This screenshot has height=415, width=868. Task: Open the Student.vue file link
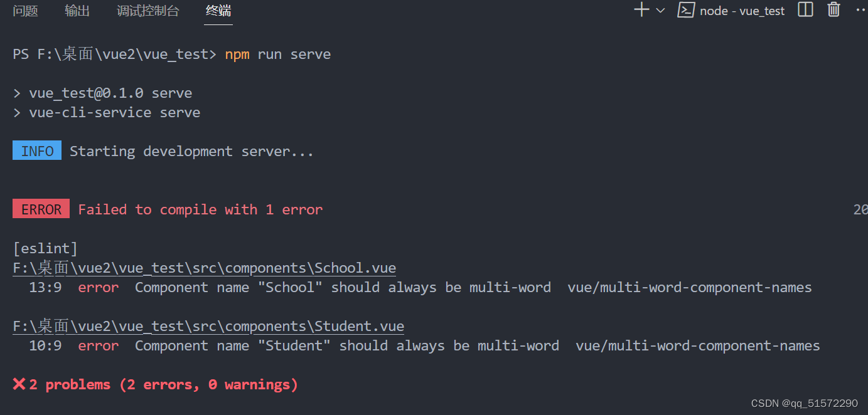click(x=208, y=326)
